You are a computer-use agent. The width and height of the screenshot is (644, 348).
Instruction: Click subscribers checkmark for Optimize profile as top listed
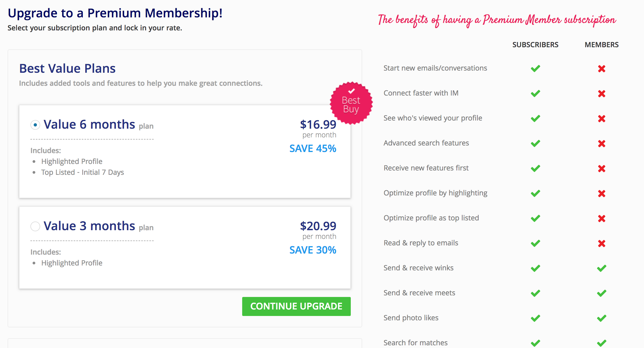point(535,218)
